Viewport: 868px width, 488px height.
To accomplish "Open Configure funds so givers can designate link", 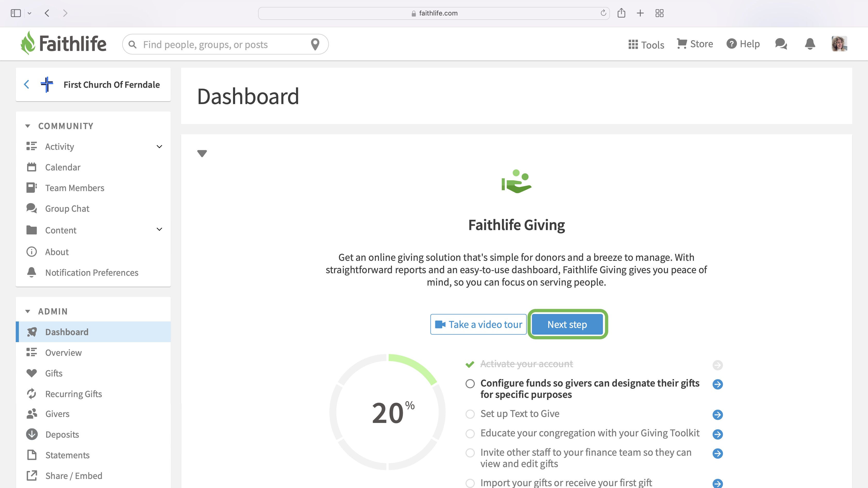I will click(590, 389).
